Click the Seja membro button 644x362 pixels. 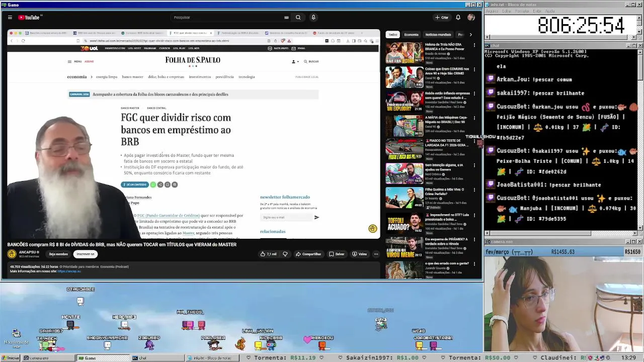pyautogui.click(x=58, y=254)
